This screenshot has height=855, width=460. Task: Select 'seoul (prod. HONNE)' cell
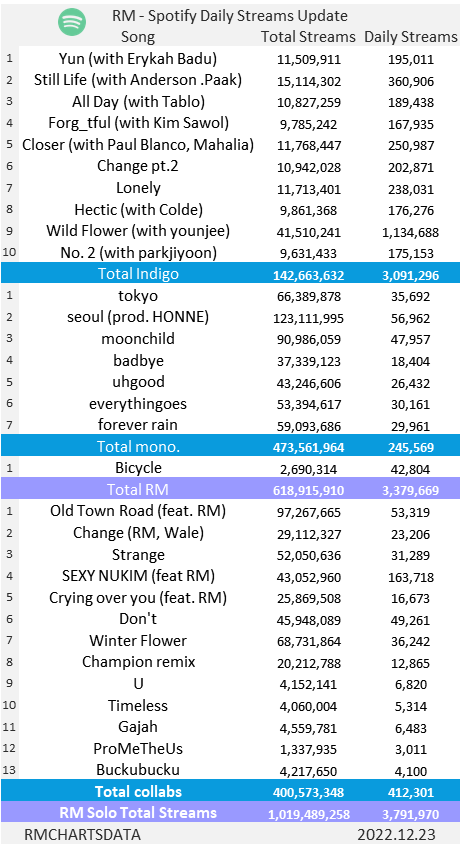[x=138, y=317]
